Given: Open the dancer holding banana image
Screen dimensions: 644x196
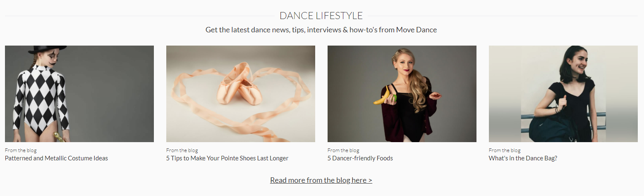Looking at the screenshot, I should tap(402, 94).
